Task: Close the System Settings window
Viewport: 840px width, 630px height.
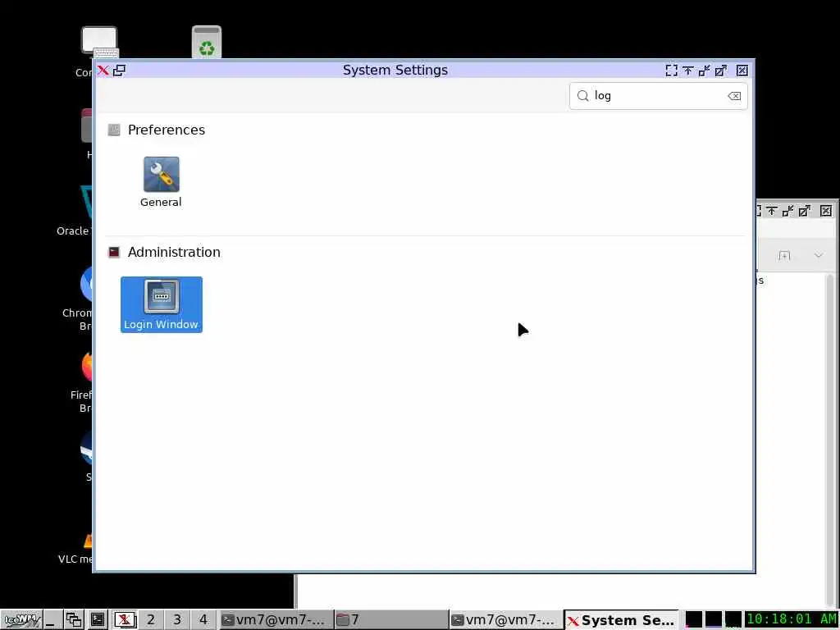Action: 742,71
